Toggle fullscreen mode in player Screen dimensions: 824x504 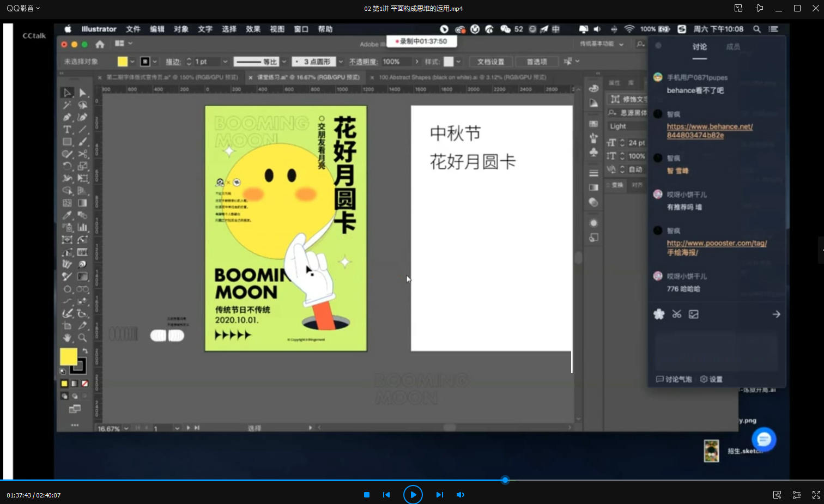tap(816, 495)
